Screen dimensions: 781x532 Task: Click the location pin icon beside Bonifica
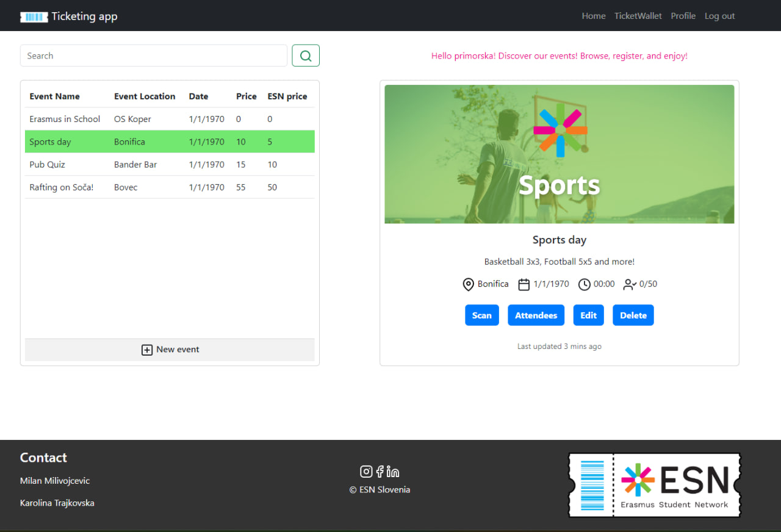[x=468, y=284]
